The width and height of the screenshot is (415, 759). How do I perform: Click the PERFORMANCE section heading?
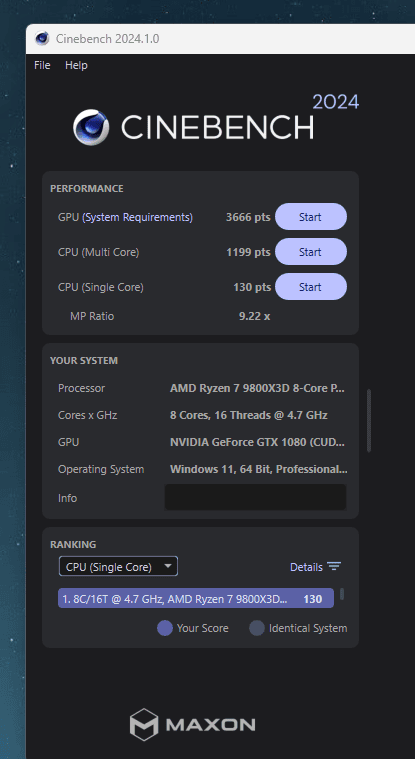pyautogui.click(x=87, y=189)
